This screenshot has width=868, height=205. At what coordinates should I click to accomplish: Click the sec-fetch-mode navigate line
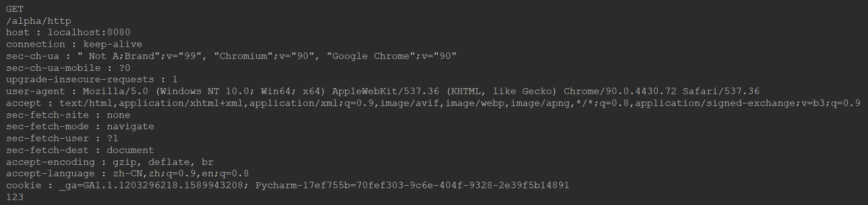click(80, 126)
